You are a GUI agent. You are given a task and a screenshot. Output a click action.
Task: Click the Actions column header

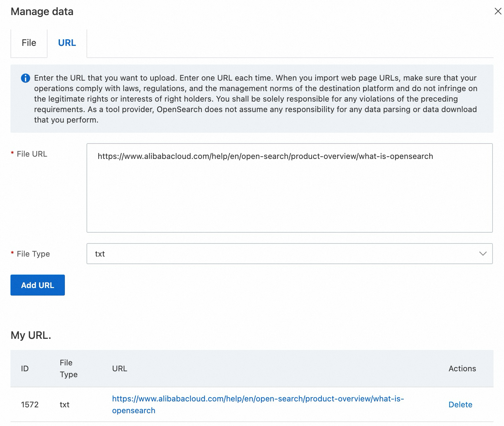(462, 369)
